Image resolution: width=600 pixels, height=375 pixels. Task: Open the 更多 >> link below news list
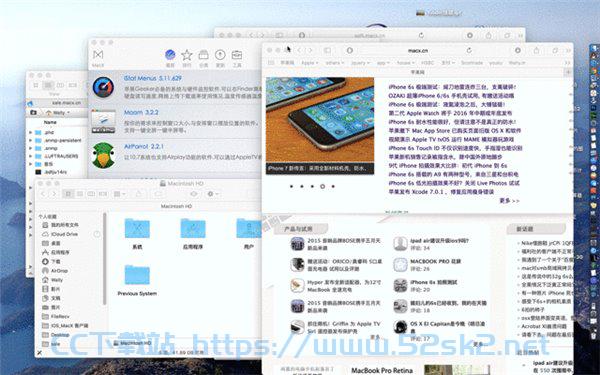tap(509, 201)
